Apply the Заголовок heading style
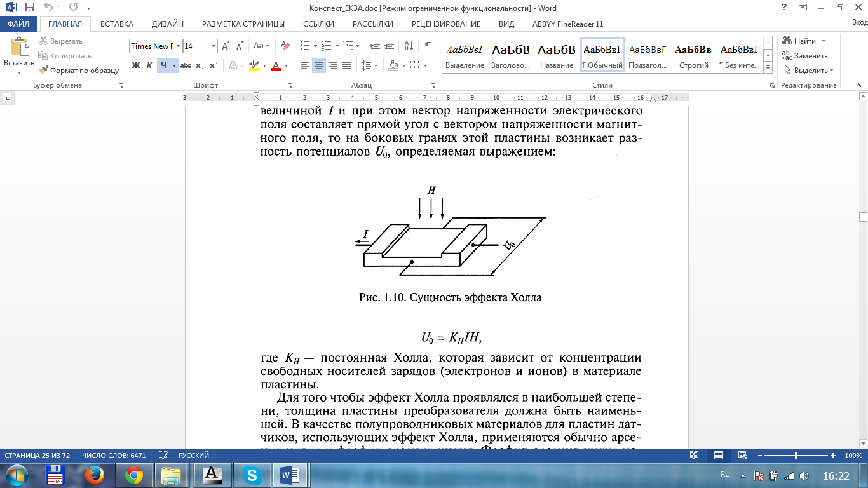The image size is (868, 488). [x=510, y=55]
